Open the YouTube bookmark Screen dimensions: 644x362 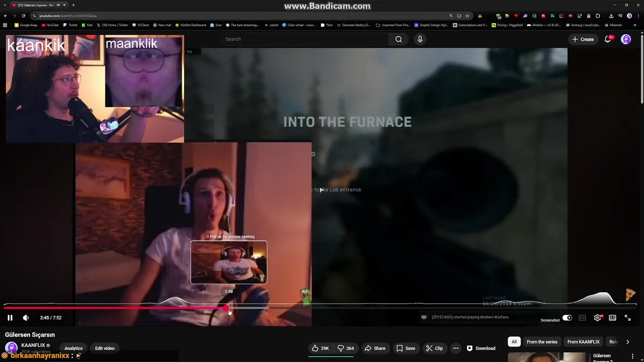click(x=50, y=25)
